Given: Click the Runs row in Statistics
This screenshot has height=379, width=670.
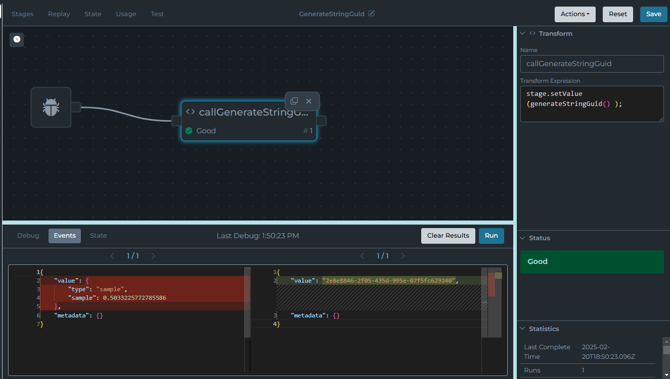Looking at the screenshot, I should click(x=590, y=370).
